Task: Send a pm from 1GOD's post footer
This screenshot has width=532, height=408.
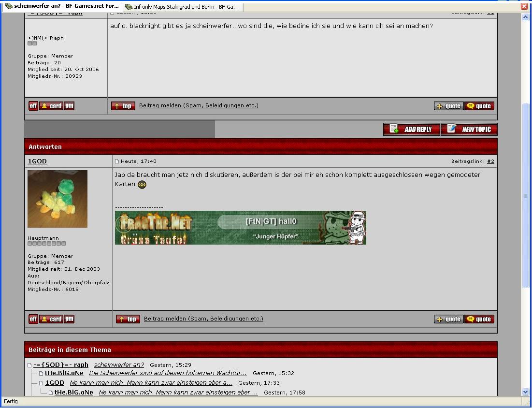Action: coord(69,319)
